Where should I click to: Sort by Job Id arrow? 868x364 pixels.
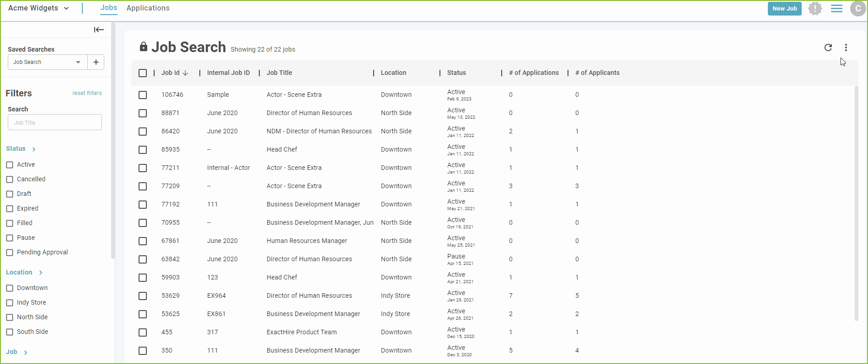click(185, 73)
